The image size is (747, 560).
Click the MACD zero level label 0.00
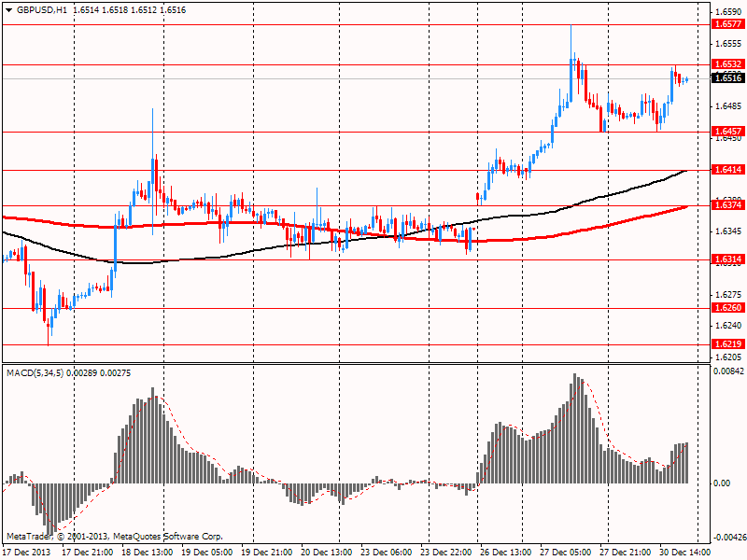pyautogui.click(x=722, y=483)
